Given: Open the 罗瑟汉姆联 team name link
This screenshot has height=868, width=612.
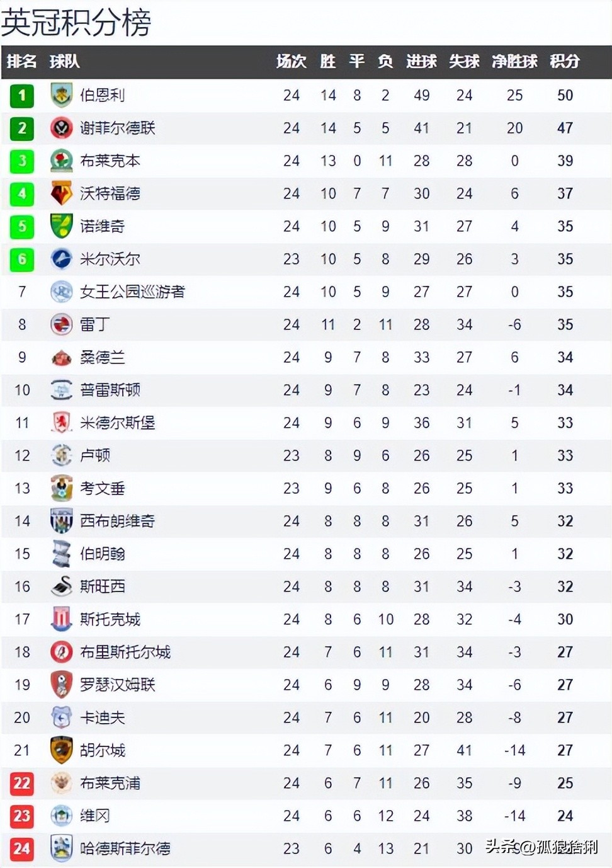Looking at the screenshot, I should 117,685.
